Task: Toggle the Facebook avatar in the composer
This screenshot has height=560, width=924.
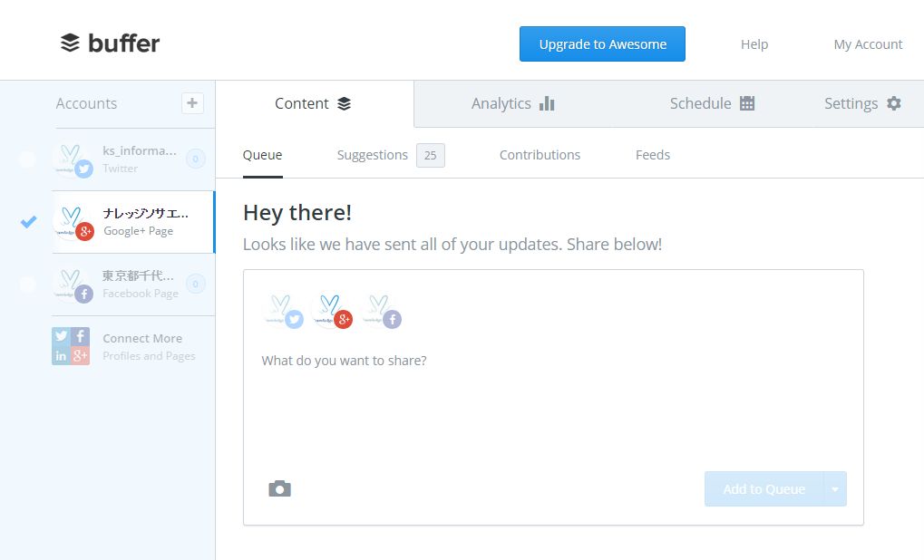Action: (381, 310)
